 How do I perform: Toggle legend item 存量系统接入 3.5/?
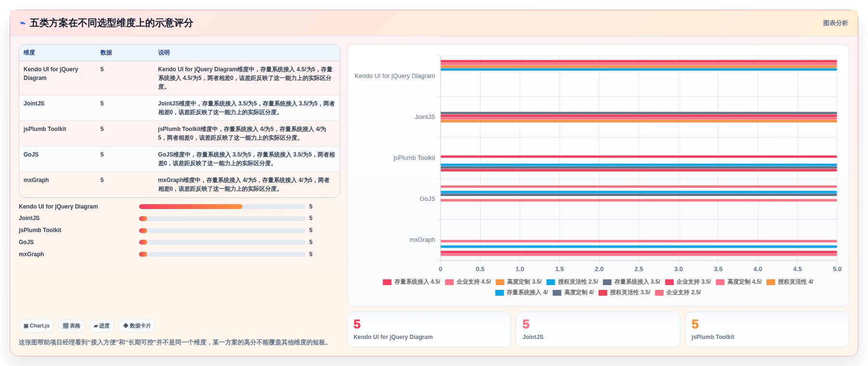631,282
